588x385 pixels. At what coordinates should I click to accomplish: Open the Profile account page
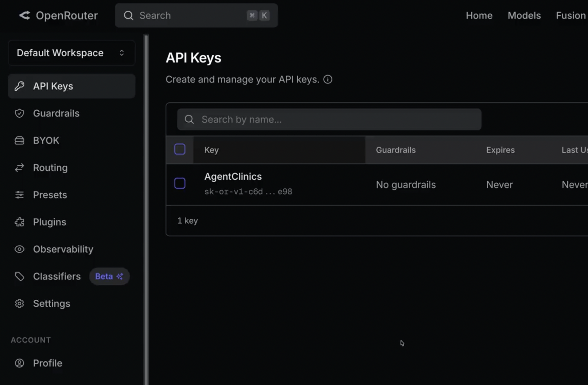pos(72,363)
